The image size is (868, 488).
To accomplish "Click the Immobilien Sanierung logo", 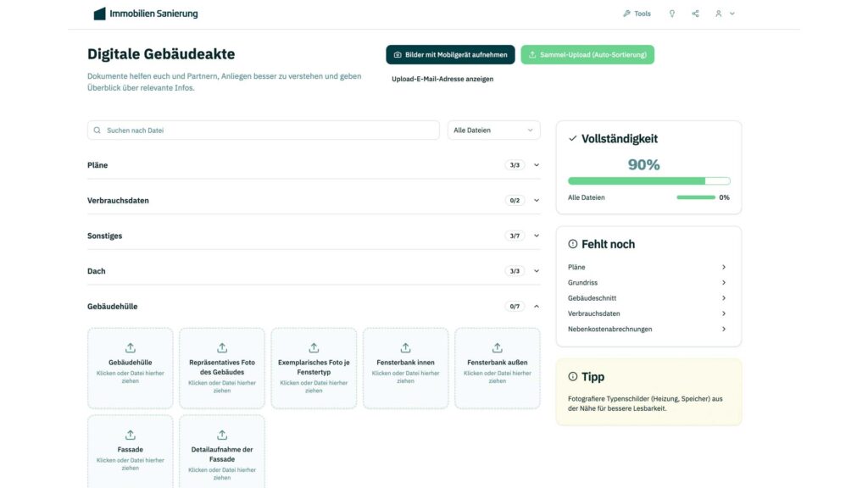I will [146, 14].
